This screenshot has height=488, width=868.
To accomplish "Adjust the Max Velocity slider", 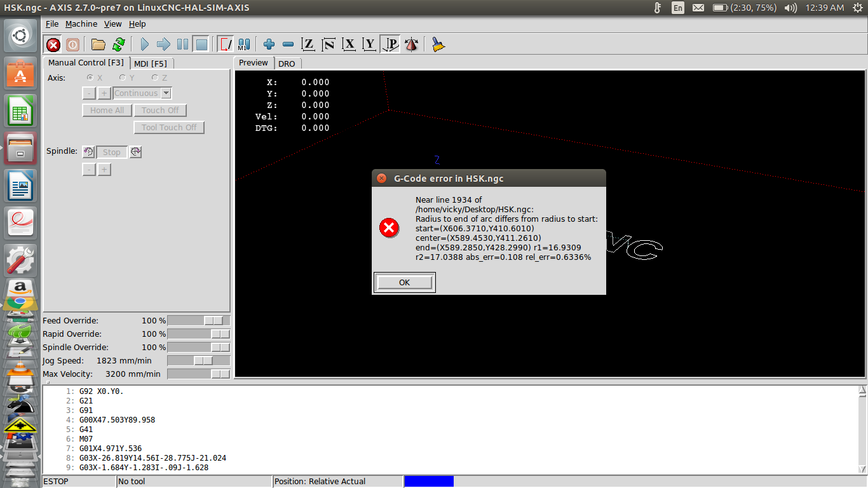I will click(x=199, y=374).
